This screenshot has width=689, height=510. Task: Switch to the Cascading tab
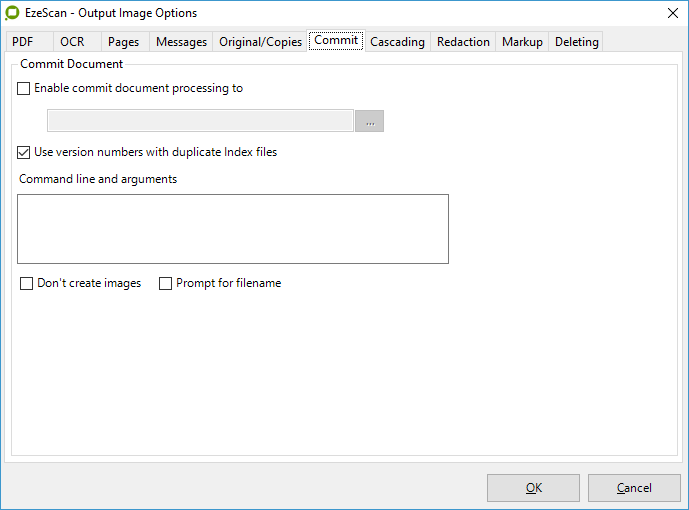[397, 42]
